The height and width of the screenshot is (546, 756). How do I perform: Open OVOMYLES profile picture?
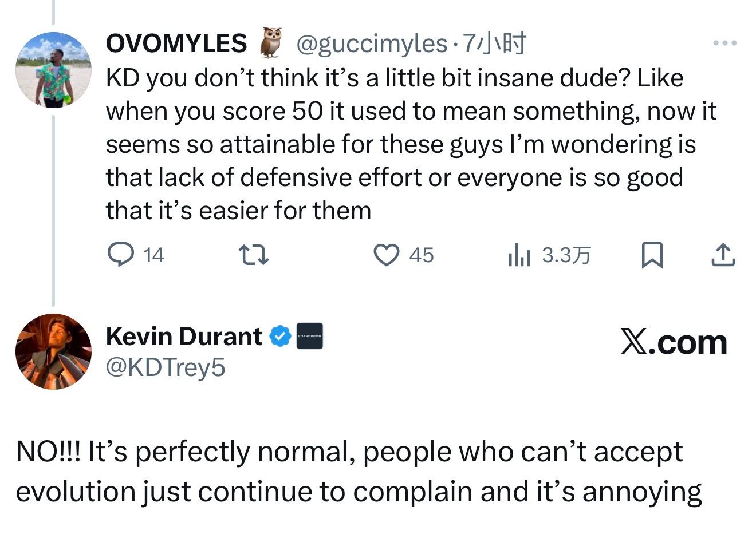tap(53, 70)
